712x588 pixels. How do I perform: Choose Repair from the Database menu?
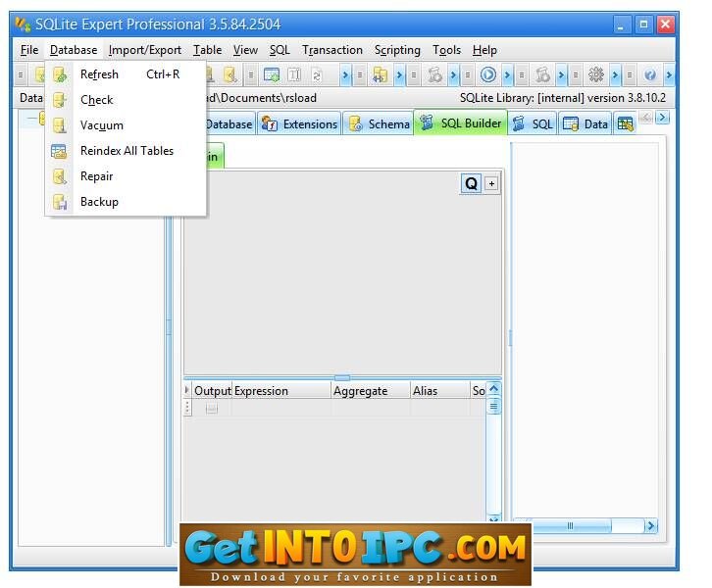coord(126,176)
